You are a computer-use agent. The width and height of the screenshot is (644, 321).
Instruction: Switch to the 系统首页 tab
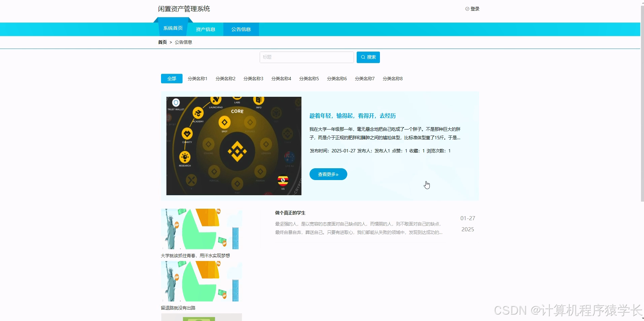tap(173, 28)
